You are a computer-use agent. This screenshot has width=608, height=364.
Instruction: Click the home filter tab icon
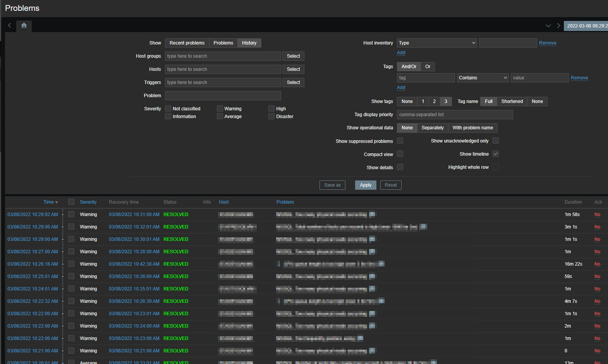coord(24,26)
